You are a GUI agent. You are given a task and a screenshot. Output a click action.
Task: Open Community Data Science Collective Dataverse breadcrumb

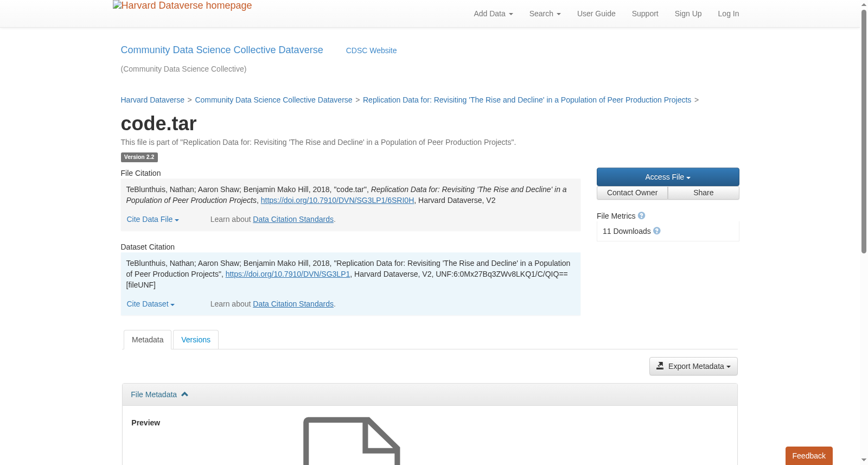pyautogui.click(x=273, y=100)
